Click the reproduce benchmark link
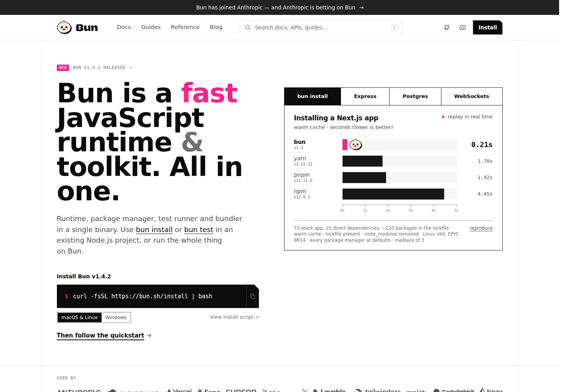This screenshot has height=392, width=565. pos(481,228)
